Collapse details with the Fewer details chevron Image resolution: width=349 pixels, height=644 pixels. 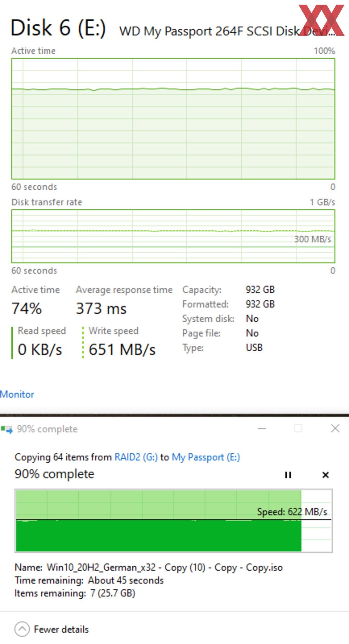[x=22, y=629]
